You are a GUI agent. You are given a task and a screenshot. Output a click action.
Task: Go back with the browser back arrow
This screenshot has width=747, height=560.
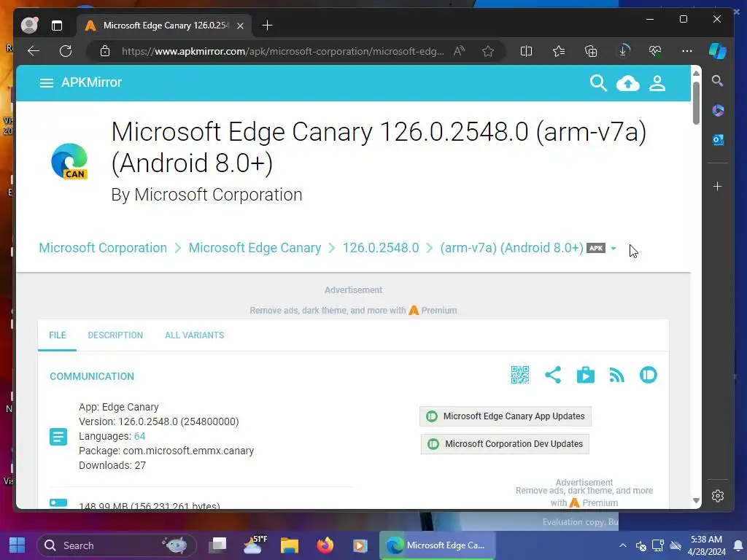coord(34,51)
